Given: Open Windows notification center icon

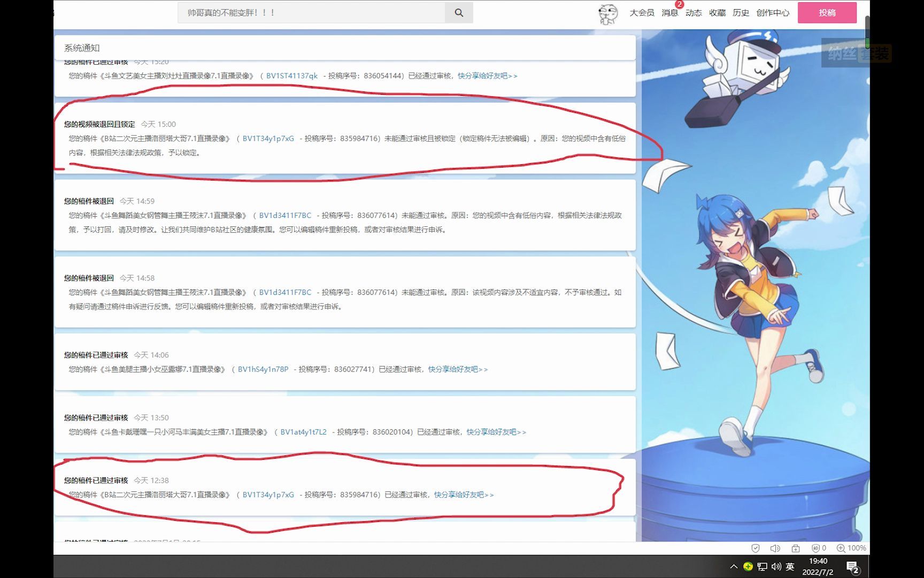Looking at the screenshot, I should coord(852,567).
